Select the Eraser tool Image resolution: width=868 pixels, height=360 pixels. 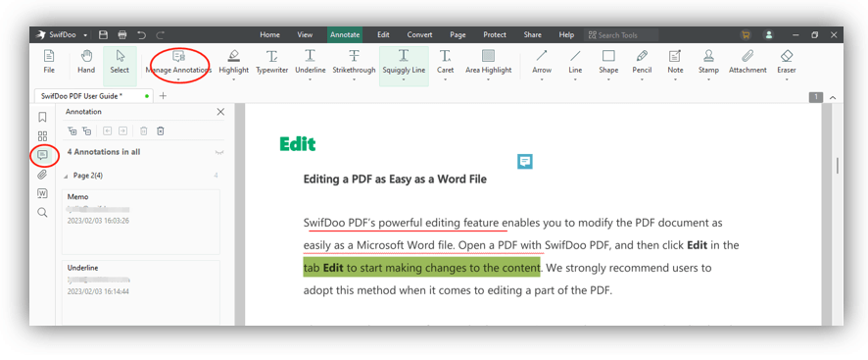pyautogui.click(x=786, y=62)
